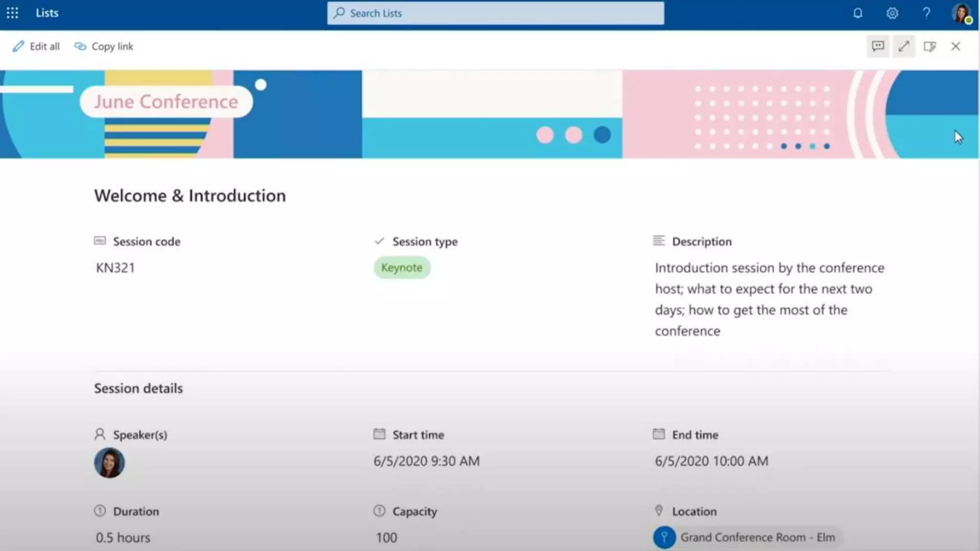Open the user account profile picture
The height and width of the screenshot is (551, 980).
pyautogui.click(x=961, y=13)
